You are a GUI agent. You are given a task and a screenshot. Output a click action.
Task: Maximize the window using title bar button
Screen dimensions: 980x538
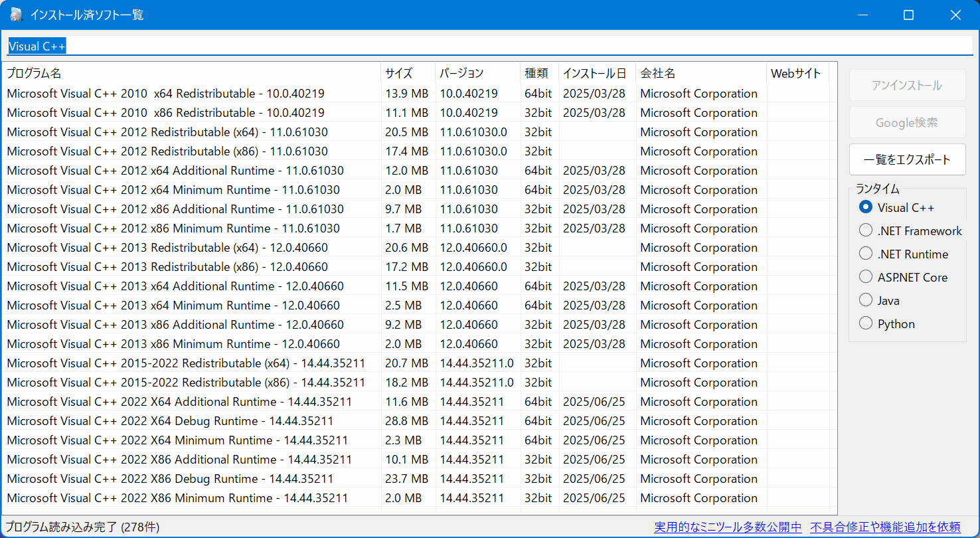[908, 15]
